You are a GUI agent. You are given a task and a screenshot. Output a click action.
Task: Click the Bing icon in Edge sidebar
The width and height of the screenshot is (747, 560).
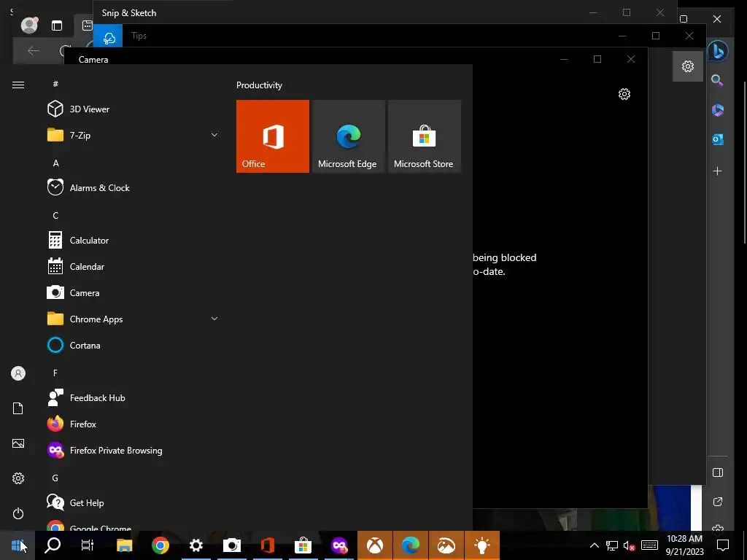(x=718, y=51)
